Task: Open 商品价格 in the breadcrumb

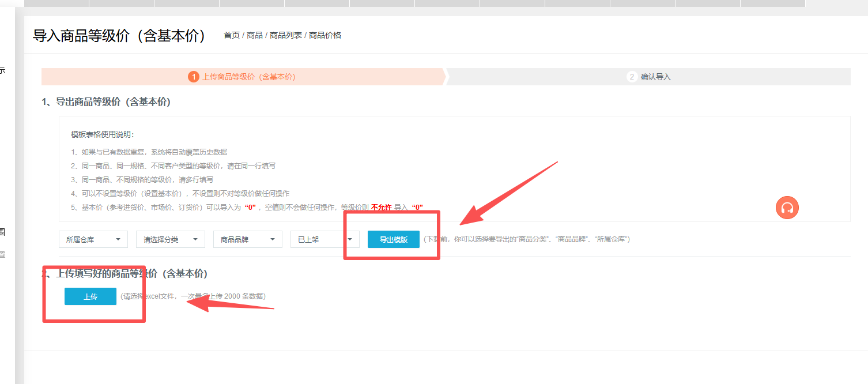Action: tap(325, 35)
